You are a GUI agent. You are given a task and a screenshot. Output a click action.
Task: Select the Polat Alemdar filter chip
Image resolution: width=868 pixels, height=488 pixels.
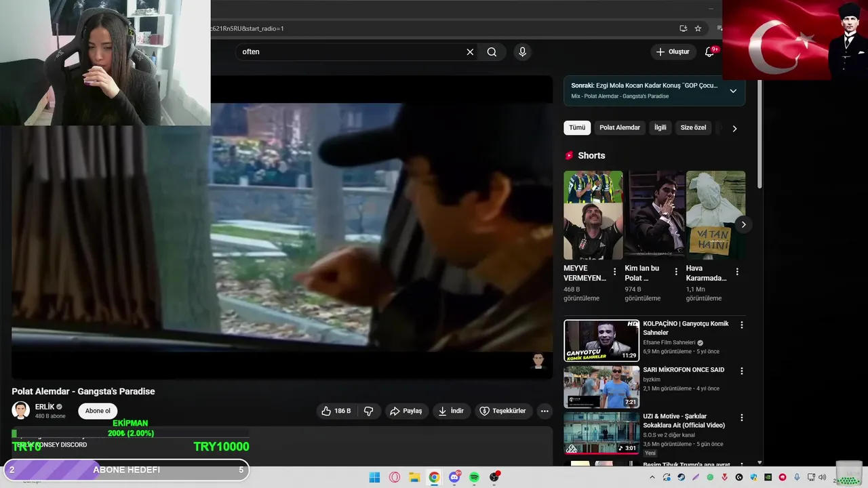pyautogui.click(x=620, y=127)
